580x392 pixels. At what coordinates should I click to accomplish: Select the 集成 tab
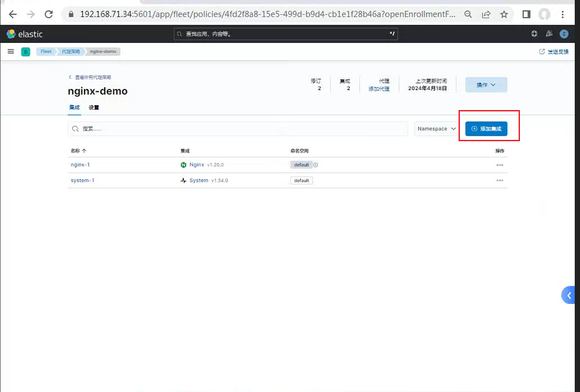click(75, 107)
